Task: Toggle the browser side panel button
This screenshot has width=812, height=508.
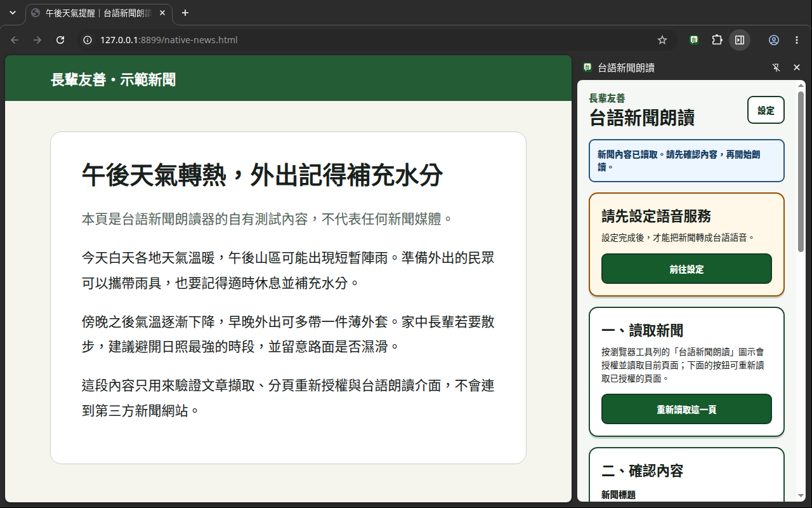Action: point(740,40)
